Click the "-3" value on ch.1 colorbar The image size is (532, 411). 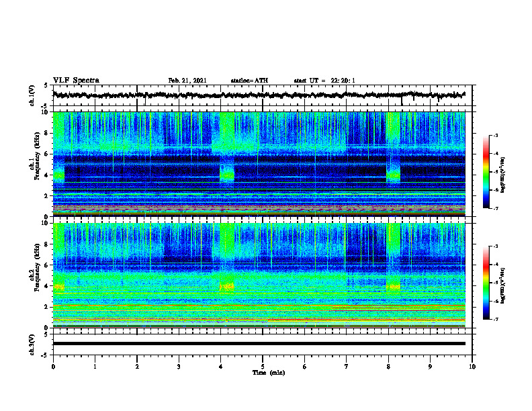point(495,136)
